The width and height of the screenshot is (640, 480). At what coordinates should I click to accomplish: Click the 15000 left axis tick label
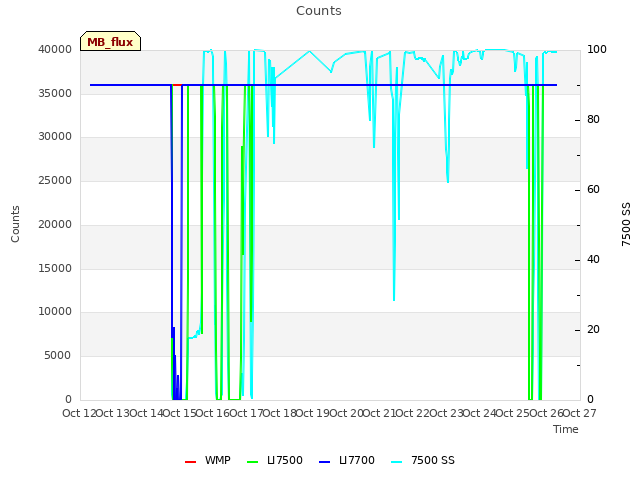[x=55, y=269]
